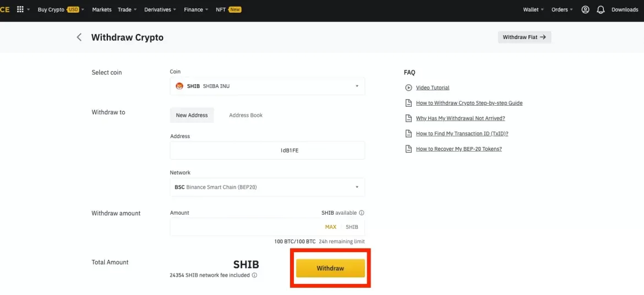Open How to Withdraw Crypto Step-by-step Guide
644x295 pixels.
tap(469, 103)
